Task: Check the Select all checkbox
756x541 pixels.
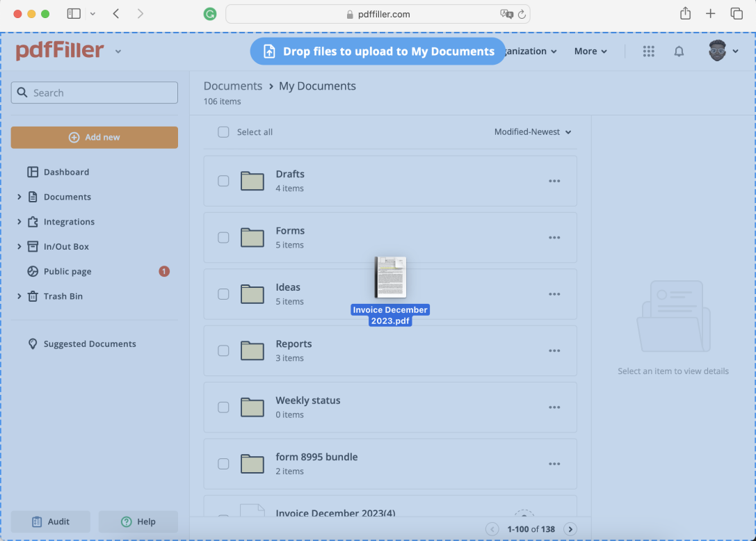Action: (223, 132)
